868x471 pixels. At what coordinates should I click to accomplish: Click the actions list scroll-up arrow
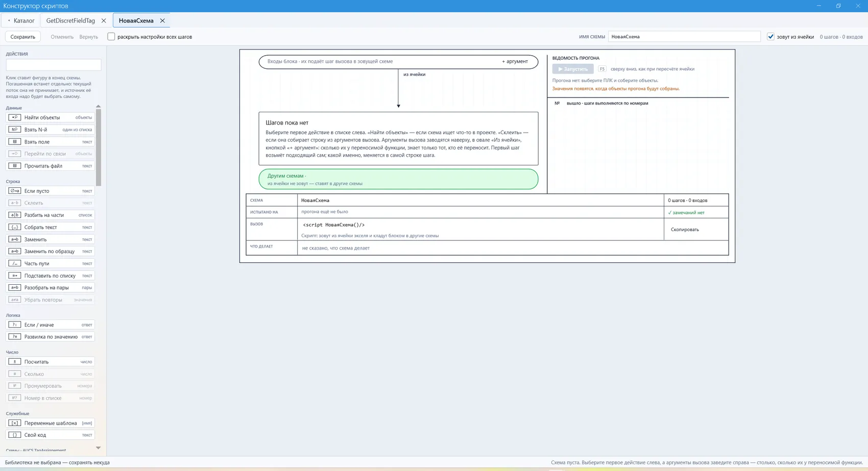pos(98,106)
